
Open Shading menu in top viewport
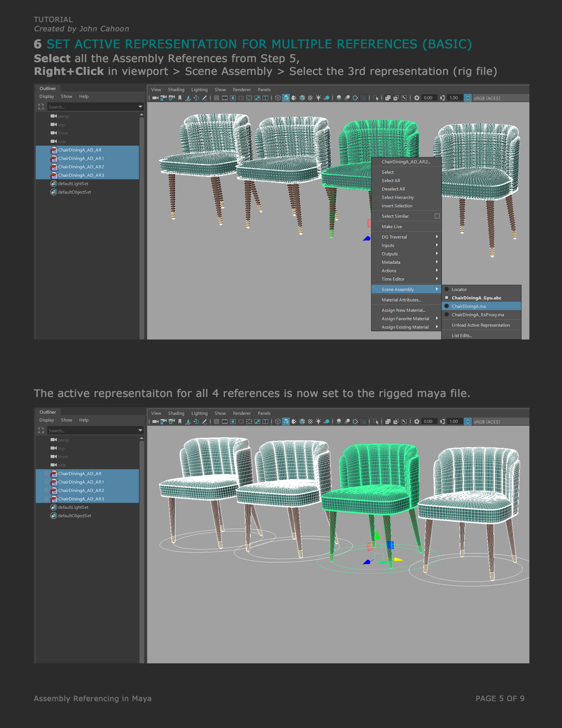[176, 90]
